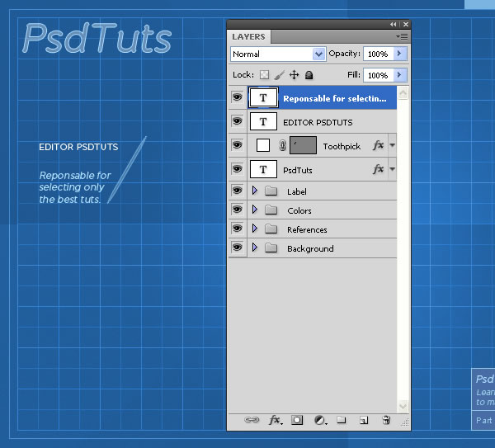Click fx icon on PsdTuts layer

[378, 169]
